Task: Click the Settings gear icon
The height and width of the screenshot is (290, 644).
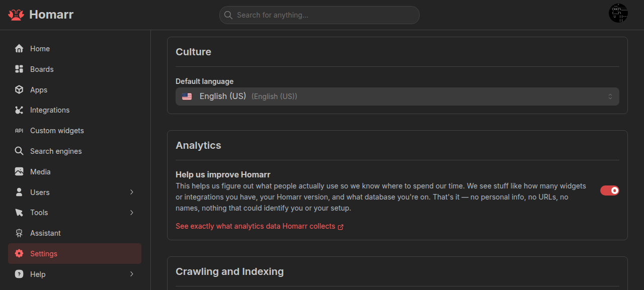Action: click(19, 254)
